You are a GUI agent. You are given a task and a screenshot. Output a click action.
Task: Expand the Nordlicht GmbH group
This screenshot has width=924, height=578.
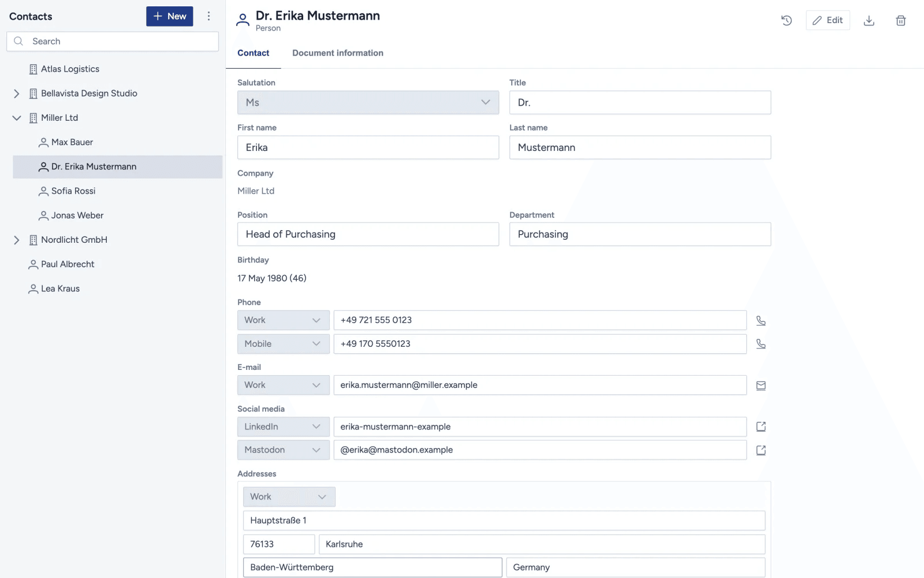pos(17,240)
